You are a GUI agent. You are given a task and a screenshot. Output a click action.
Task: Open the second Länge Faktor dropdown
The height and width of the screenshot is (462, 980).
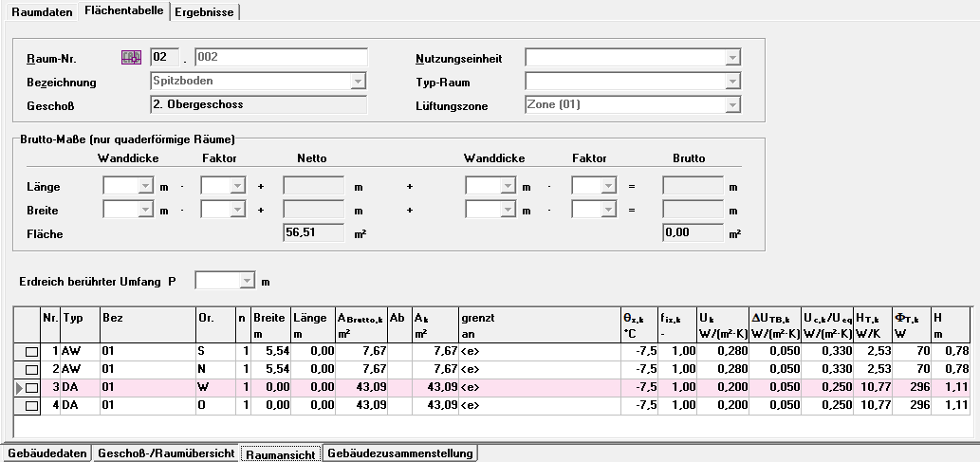pyautogui.click(x=607, y=186)
